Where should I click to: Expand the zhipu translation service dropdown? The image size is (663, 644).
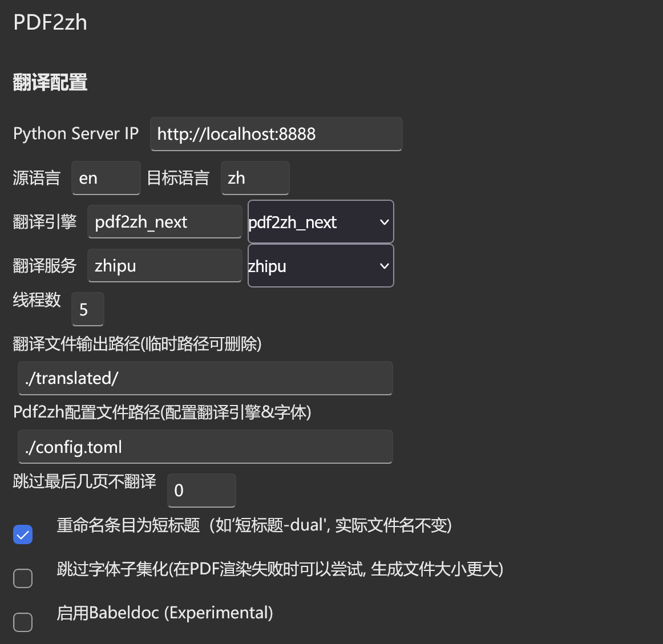[x=321, y=266]
